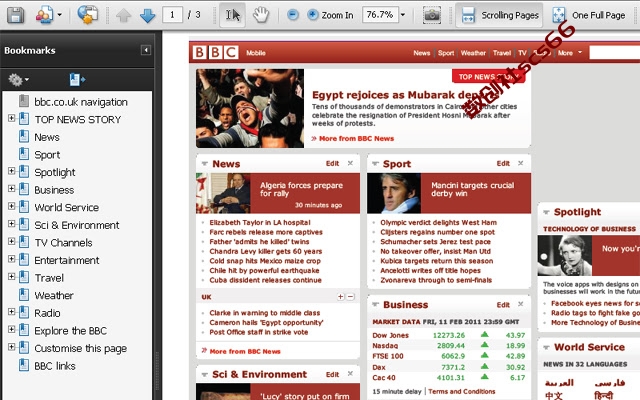This screenshot has height=400, width=640.
Task: Open the zoom percentage dropdown arrow
Action: (403, 15)
